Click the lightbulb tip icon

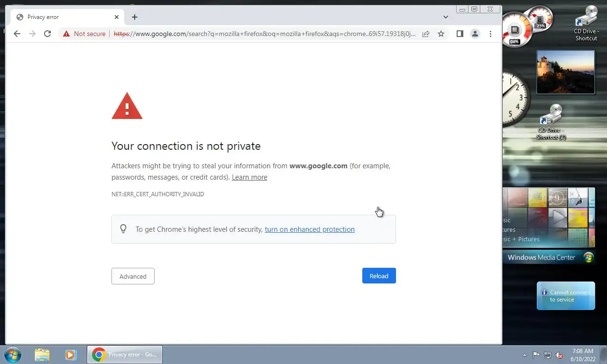click(123, 229)
